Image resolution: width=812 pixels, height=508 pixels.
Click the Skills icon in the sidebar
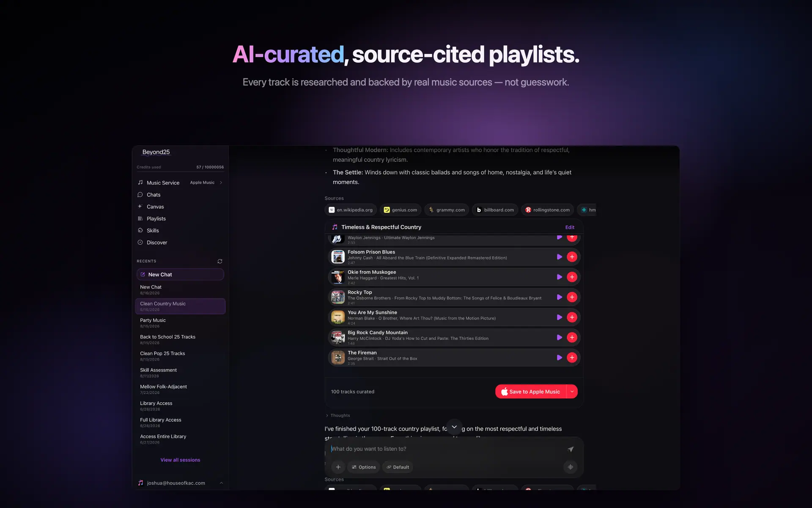[140, 230]
